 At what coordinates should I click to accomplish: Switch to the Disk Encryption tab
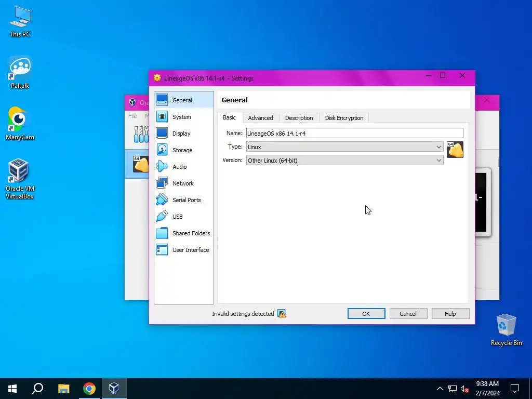(x=344, y=118)
